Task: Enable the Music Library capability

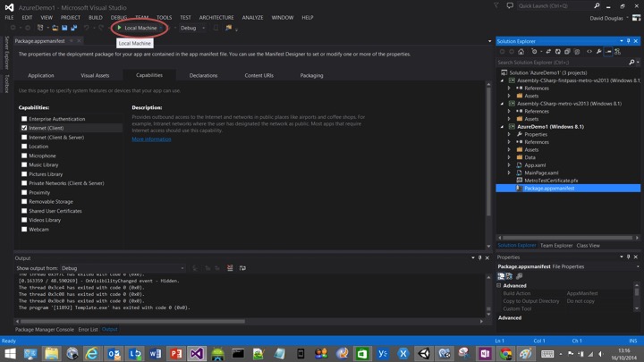Action: tap(24, 165)
